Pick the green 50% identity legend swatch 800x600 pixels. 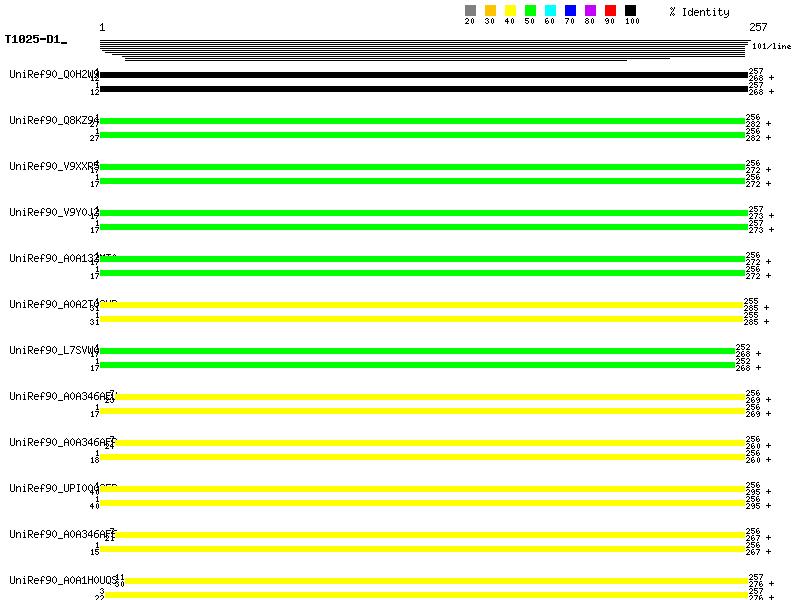click(530, 10)
